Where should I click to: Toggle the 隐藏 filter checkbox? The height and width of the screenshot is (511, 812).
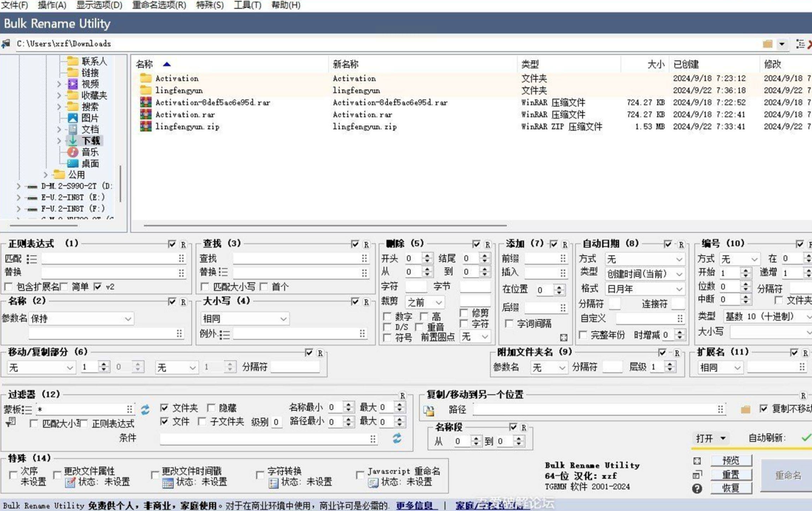211,408
